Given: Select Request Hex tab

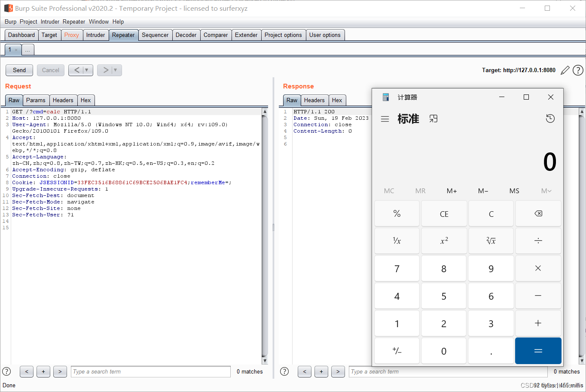Looking at the screenshot, I should 86,100.
